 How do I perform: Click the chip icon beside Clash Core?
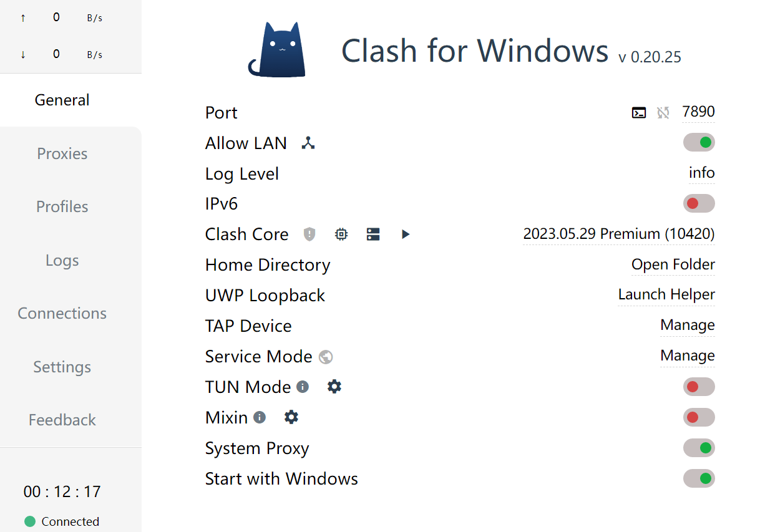(x=341, y=235)
